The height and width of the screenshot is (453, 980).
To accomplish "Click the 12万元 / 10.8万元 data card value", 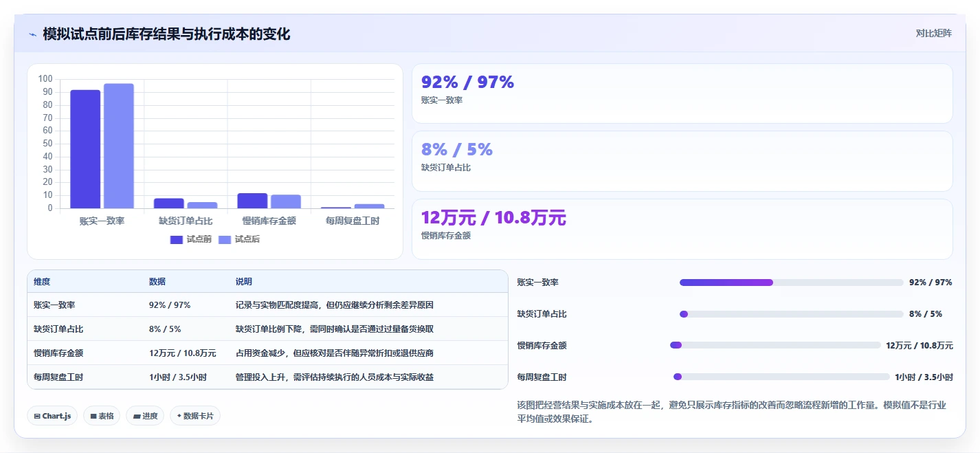I will tap(493, 218).
